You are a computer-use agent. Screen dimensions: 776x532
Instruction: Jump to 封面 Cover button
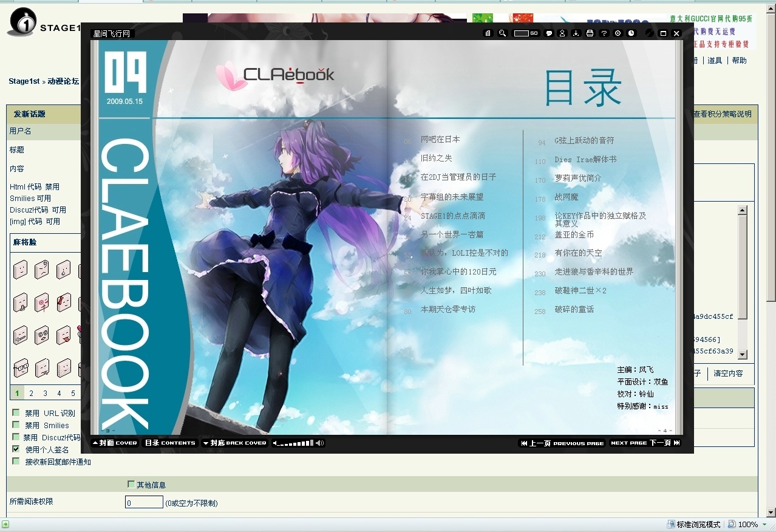[115, 443]
